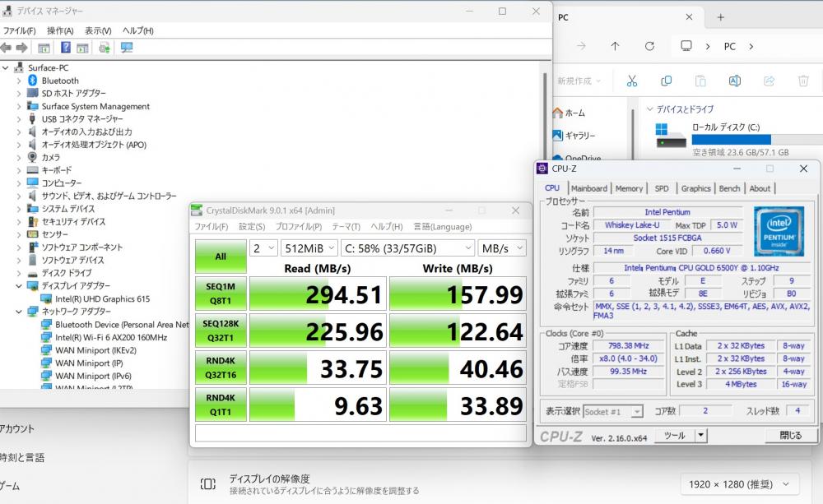Select Intel(R) UHD Graphics 615 device

coord(102,299)
